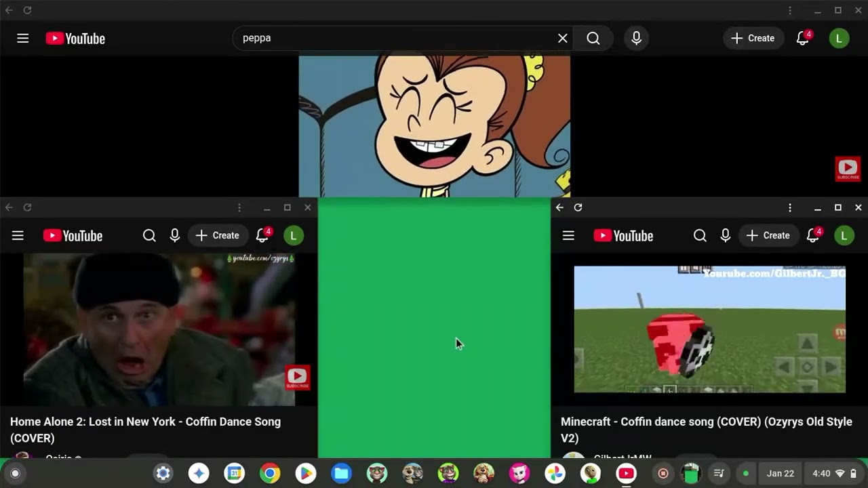Open Google Photos from shelf
Viewport: 868px width, 488px height.
coord(555,474)
